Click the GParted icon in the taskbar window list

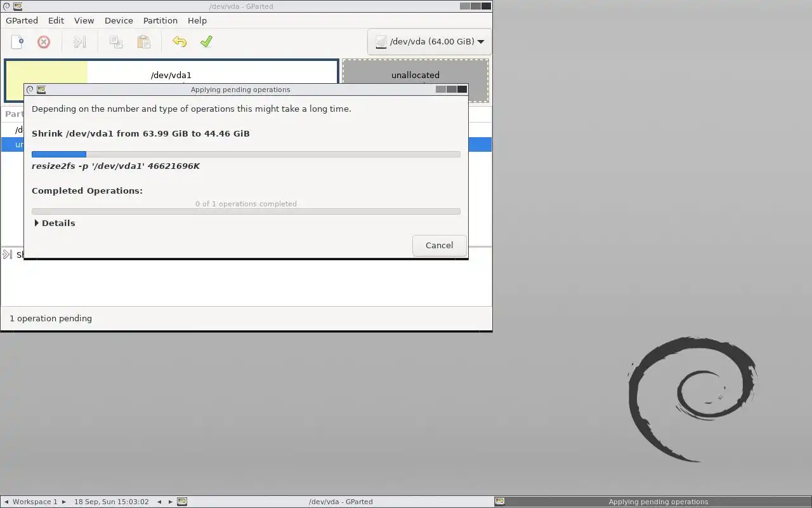point(182,502)
